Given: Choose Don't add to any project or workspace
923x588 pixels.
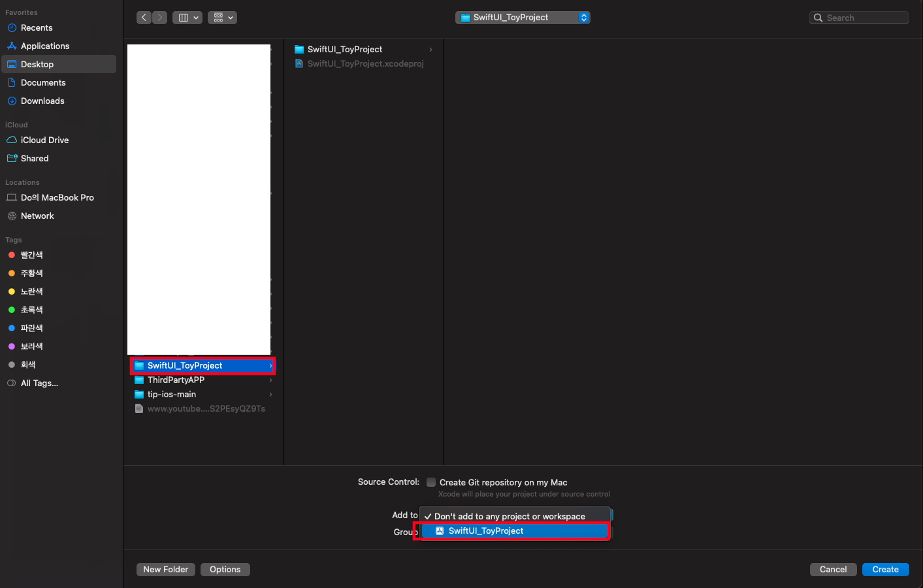Looking at the screenshot, I should click(x=515, y=517).
